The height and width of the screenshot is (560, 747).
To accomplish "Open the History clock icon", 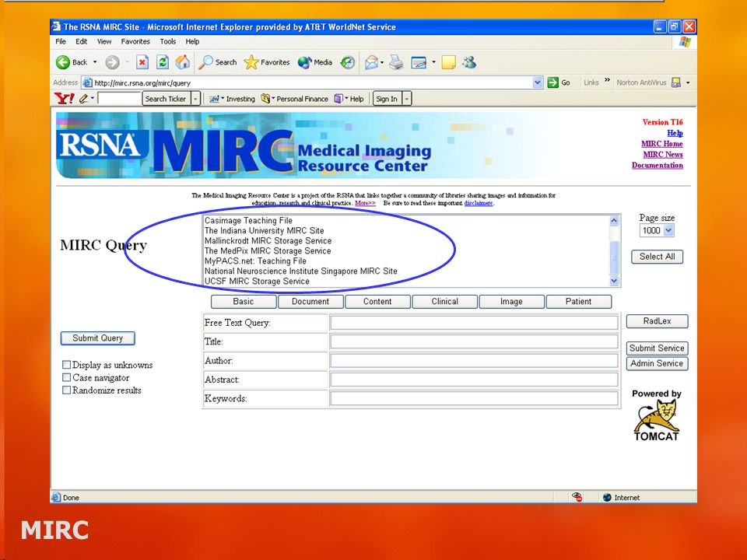I will pyautogui.click(x=348, y=62).
